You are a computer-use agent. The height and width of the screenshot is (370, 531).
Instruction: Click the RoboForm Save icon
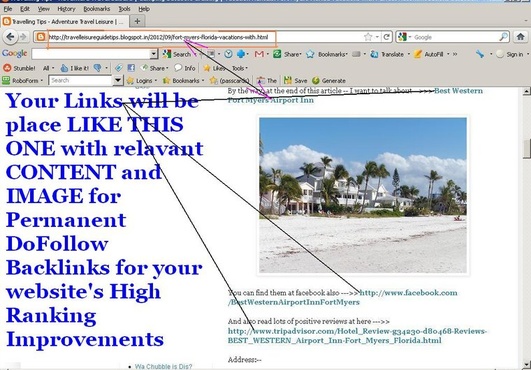point(295,81)
